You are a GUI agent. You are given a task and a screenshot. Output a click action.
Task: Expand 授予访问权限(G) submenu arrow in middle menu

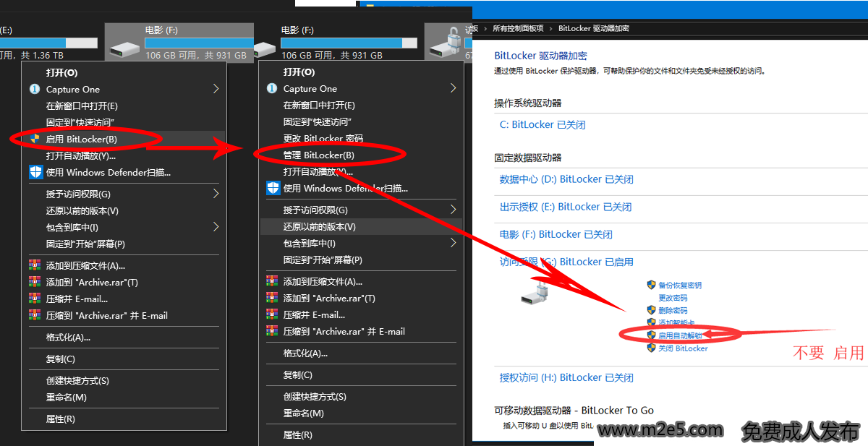[453, 210]
